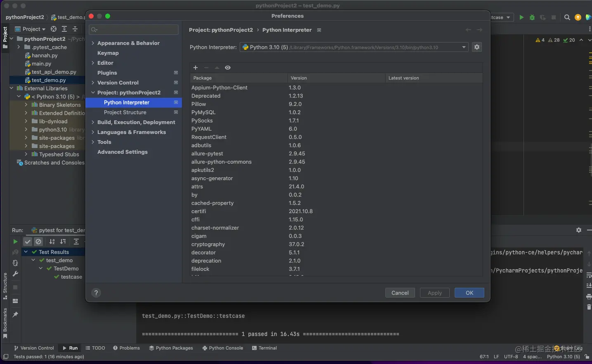Click collapse all icon in Project panel
Image resolution: width=592 pixels, height=364 pixels.
(x=75, y=29)
